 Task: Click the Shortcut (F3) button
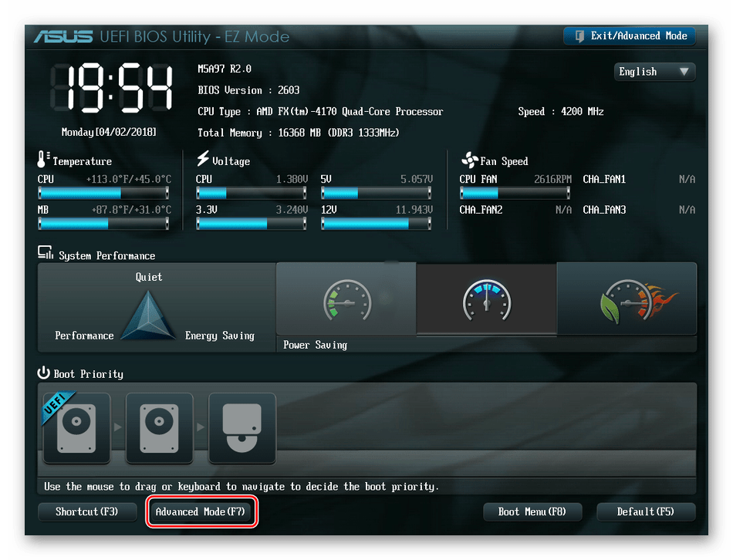pyautogui.click(x=87, y=511)
